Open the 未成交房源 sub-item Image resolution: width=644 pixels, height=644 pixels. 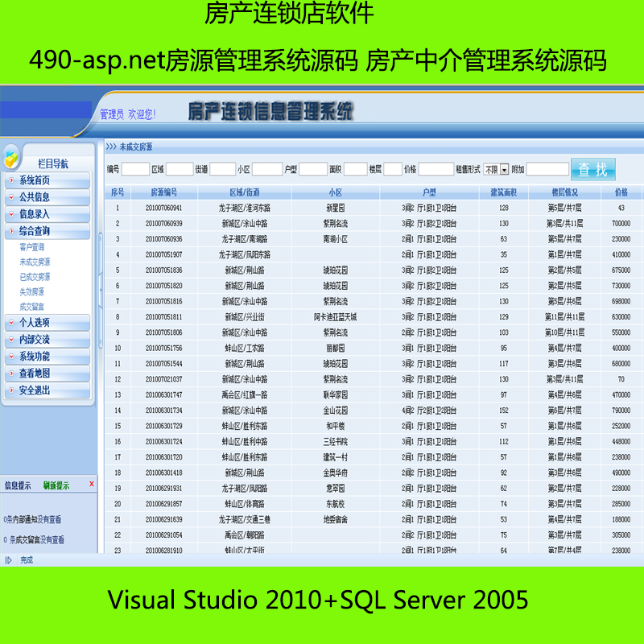point(35,262)
